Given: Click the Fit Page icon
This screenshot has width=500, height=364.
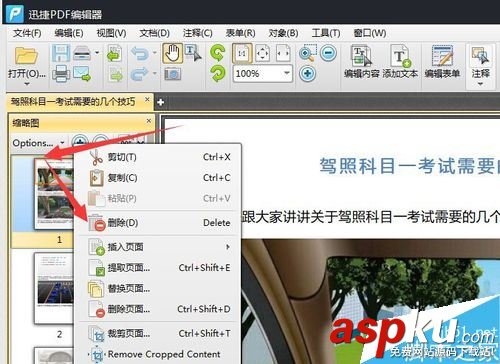Looking at the screenshot, I should pos(262,53).
